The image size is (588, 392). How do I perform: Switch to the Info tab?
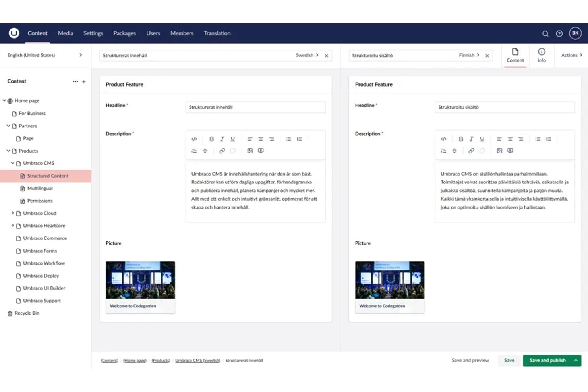point(542,56)
